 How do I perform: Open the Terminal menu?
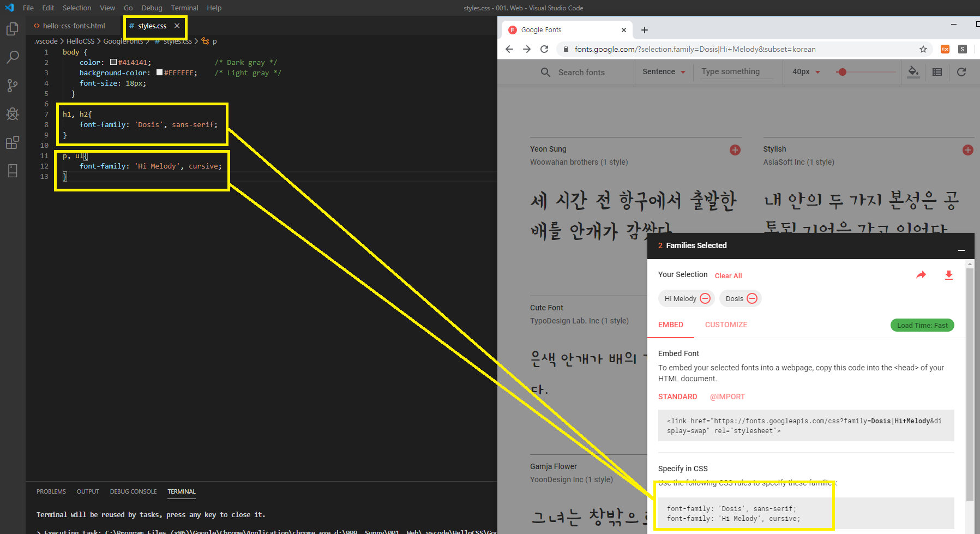pyautogui.click(x=184, y=8)
